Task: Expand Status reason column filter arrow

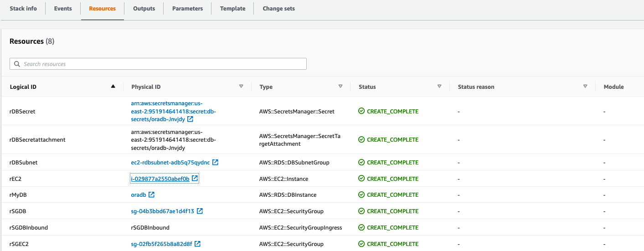Action: pos(585,87)
